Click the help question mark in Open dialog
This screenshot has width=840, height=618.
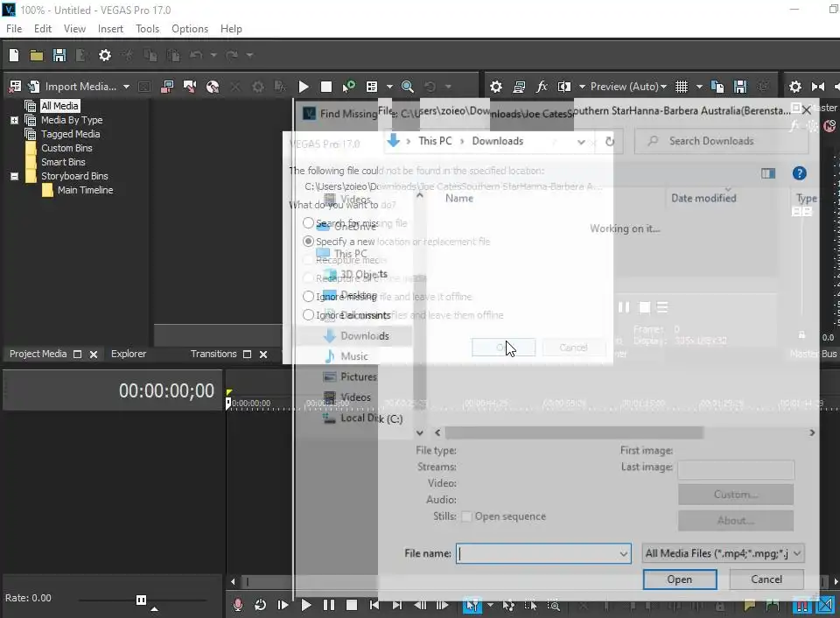click(799, 173)
